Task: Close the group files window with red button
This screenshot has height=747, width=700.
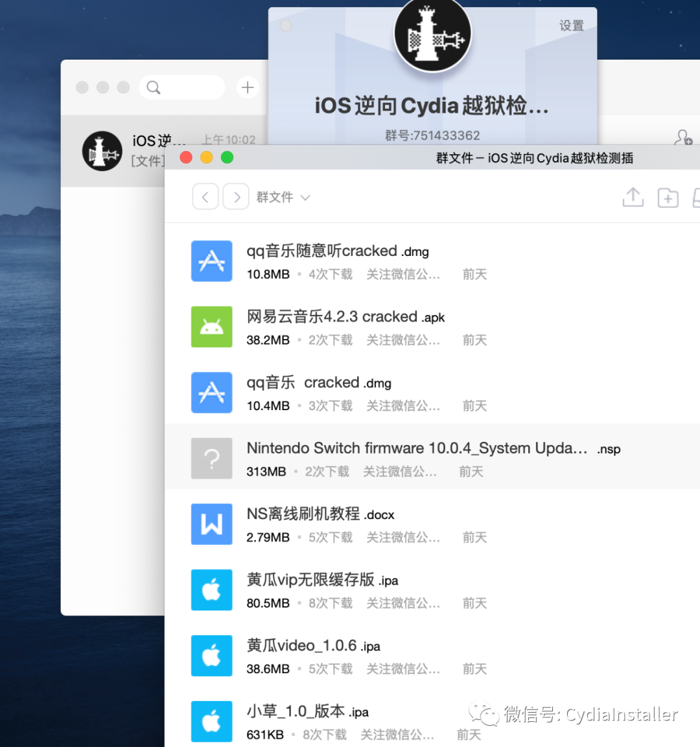Action: (x=186, y=157)
